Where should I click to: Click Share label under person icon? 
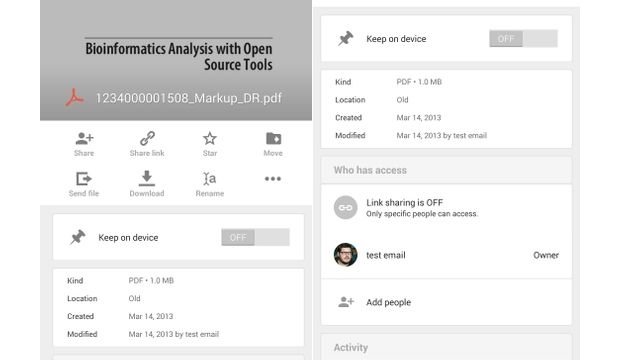pos(84,153)
